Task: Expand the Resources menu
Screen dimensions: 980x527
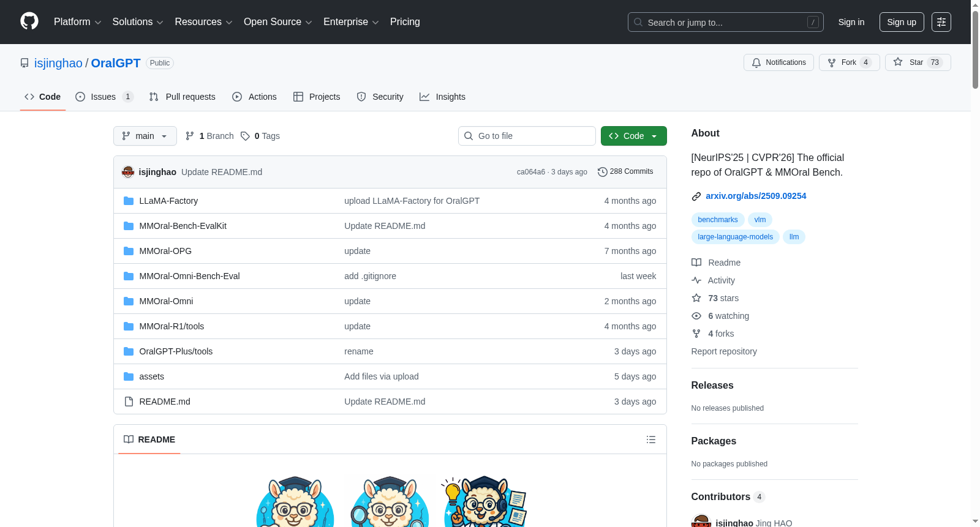Action: (203, 22)
